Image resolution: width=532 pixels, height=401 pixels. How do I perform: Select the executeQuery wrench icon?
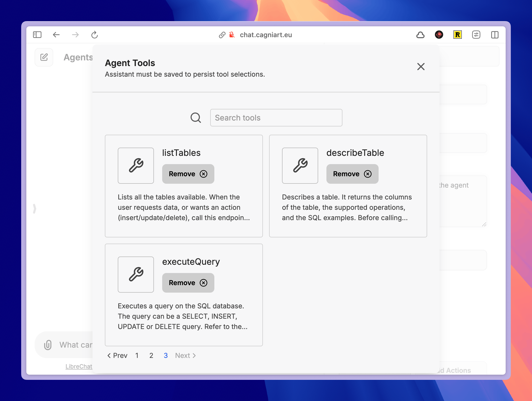(136, 275)
